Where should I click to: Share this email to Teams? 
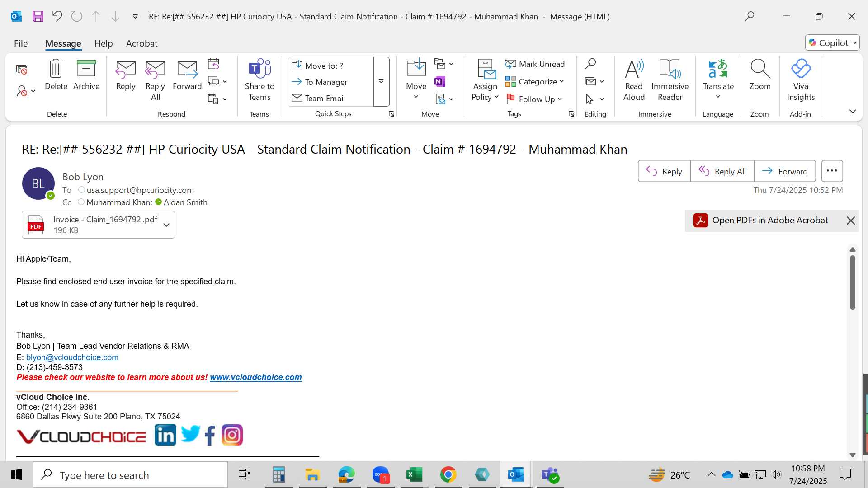point(259,80)
